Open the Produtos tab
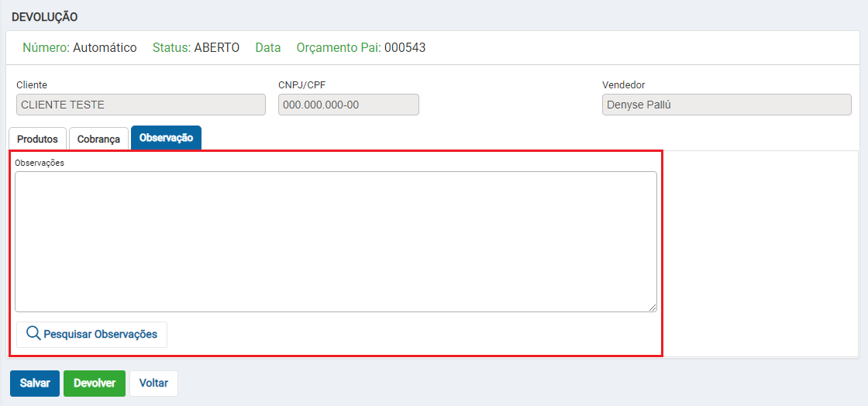Viewport: 868px width, 406px height. tap(38, 139)
